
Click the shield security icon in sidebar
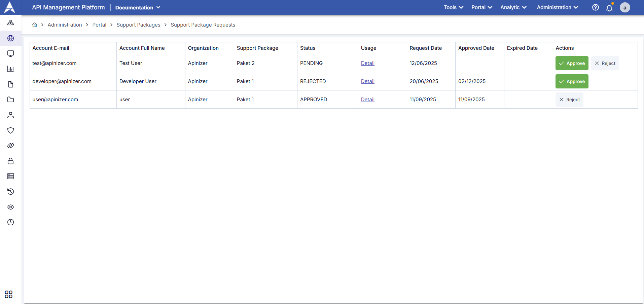[11, 130]
